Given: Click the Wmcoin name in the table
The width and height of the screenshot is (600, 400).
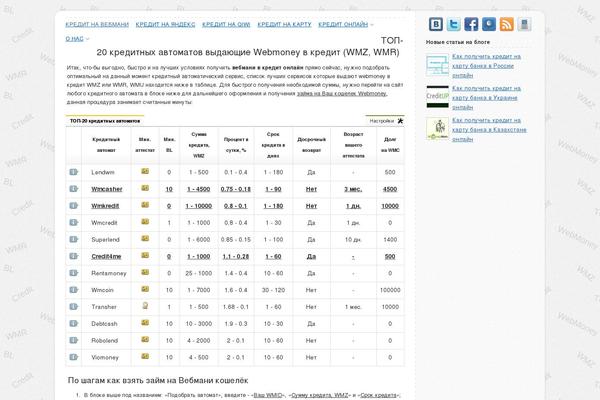Looking at the screenshot, I should click(102, 290).
